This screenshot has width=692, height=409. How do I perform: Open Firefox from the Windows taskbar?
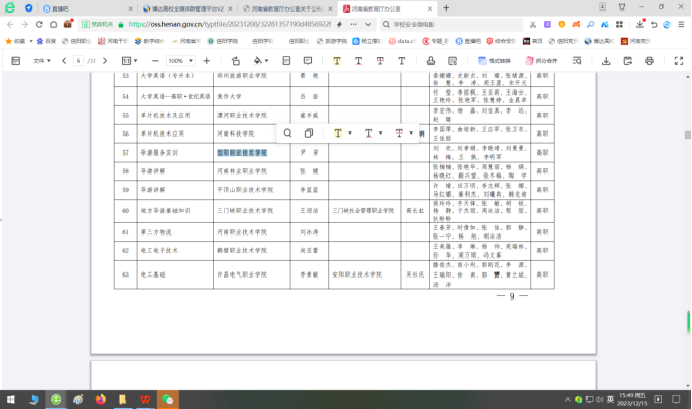[x=100, y=399]
